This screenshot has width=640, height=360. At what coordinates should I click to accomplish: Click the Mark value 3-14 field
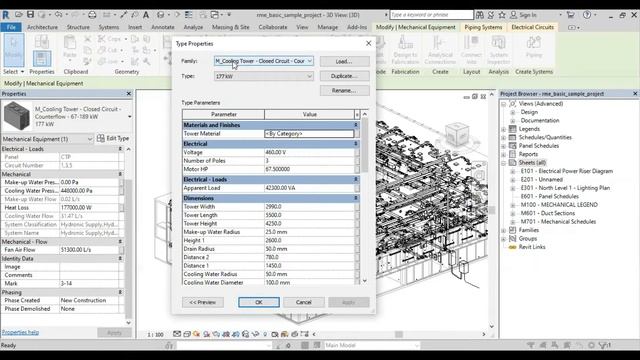[x=89, y=283]
